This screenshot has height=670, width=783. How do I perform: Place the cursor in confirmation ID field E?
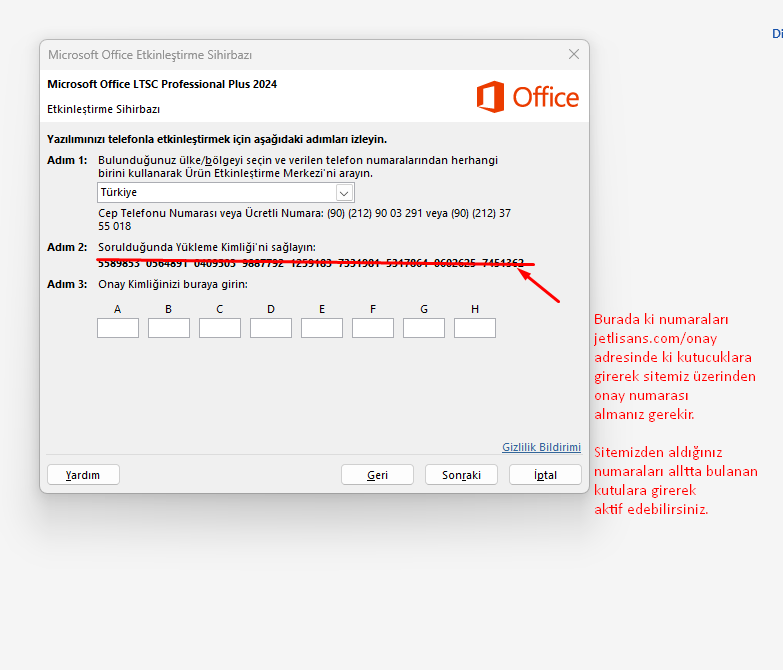[x=322, y=328]
